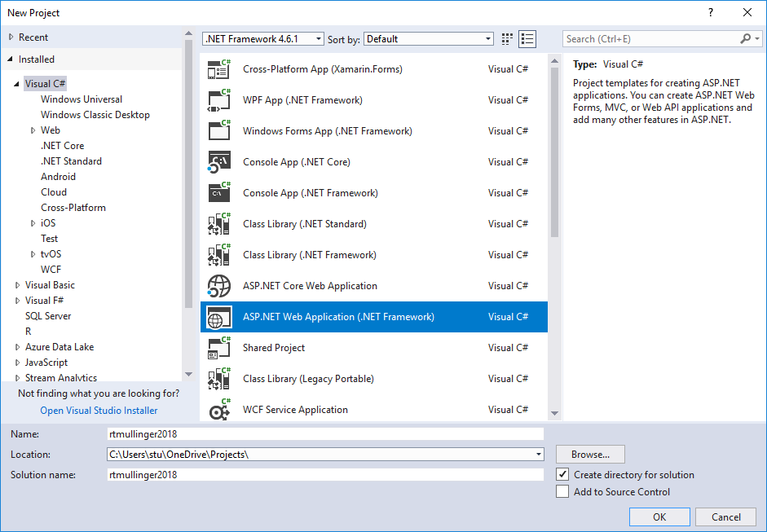Click the Console App (.NET Framework) icon

point(218,192)
